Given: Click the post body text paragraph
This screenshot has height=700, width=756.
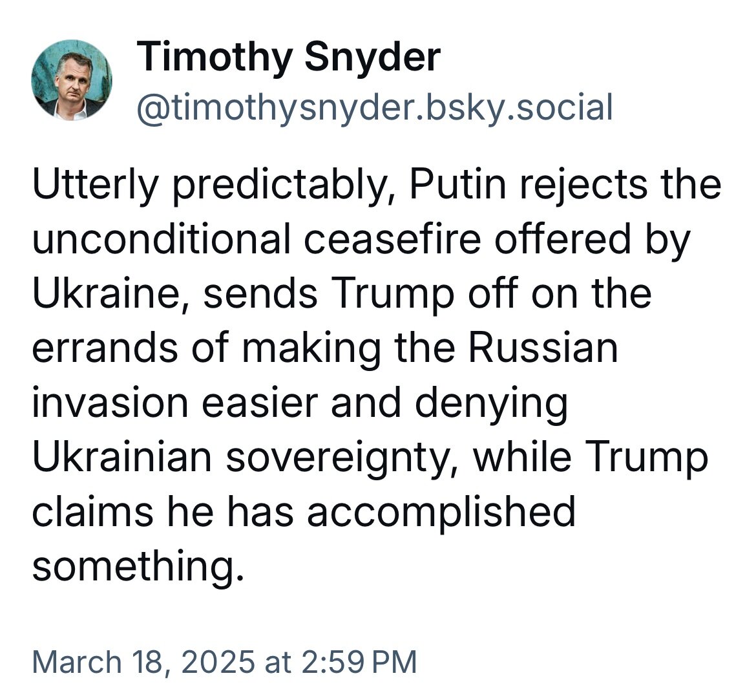Looking at the screenshot, I should point(375,375).
